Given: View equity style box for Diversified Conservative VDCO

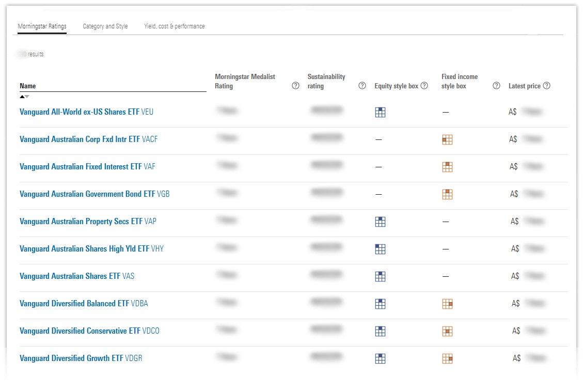Looking at the screenshot, I should click(x=381, y=331).
